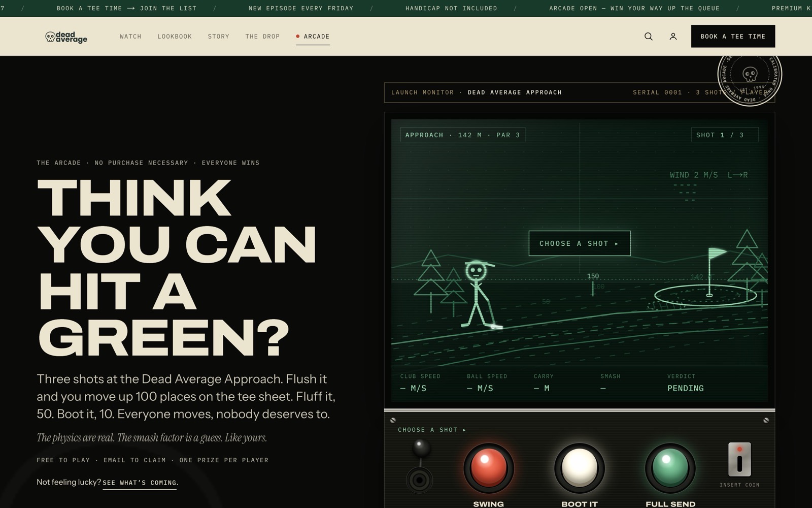Click the Shot 1 / 3 counter
The image size is (812, 508).
[x=725, y=135]
